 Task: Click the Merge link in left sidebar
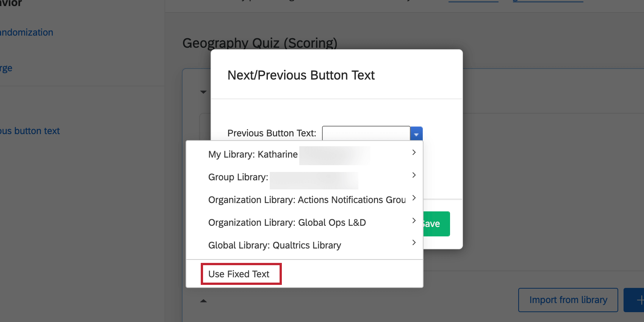click(x=6, y=68)
